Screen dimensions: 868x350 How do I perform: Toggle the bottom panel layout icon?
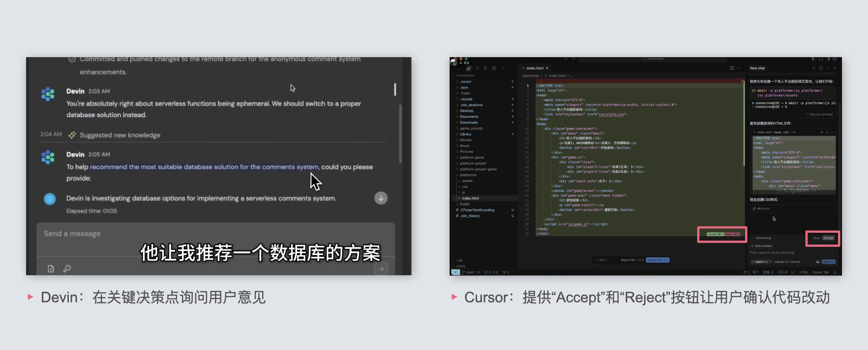tap(821, 59)
